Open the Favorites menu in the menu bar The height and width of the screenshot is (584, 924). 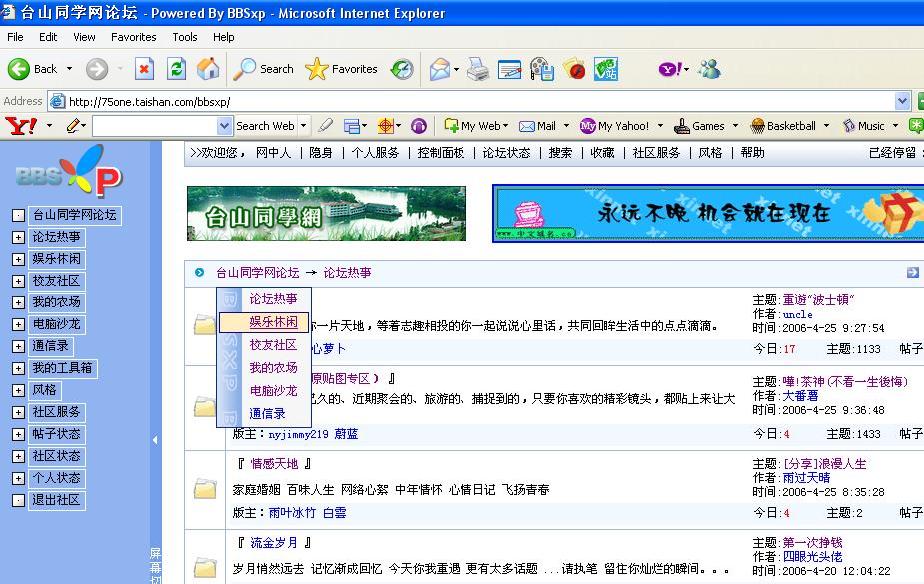(x=133, y=37)
